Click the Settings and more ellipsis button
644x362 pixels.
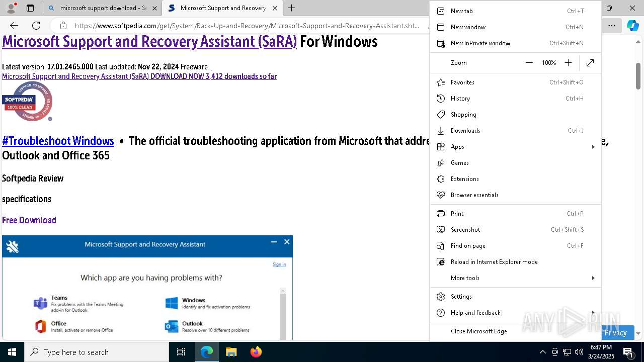(611, 26)
